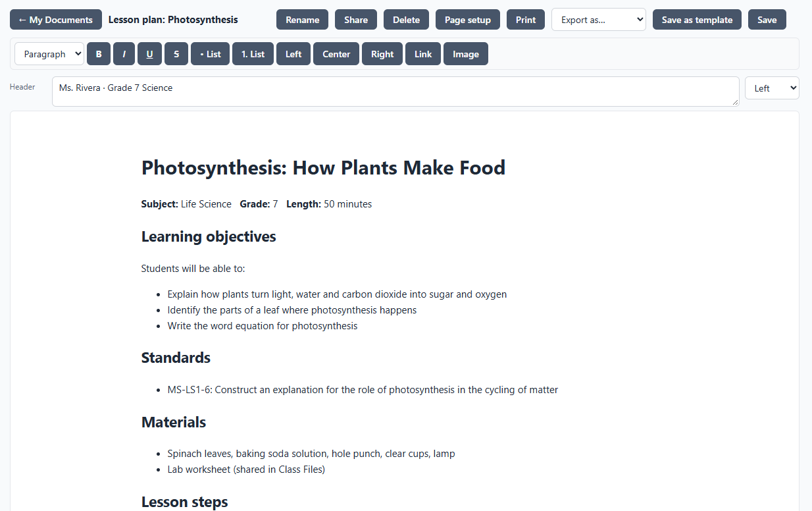812x511 pixels.
Task: Click the heading 'Photosynthesis: How Plants Make Food'
Action: pyautogui.click(x=323, y=167)
